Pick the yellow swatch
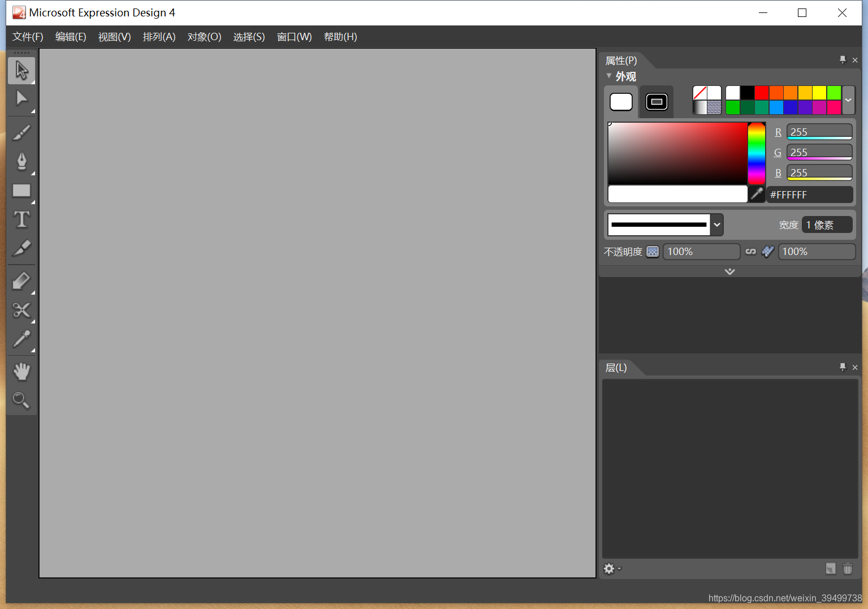 click(x=819, y=93)
